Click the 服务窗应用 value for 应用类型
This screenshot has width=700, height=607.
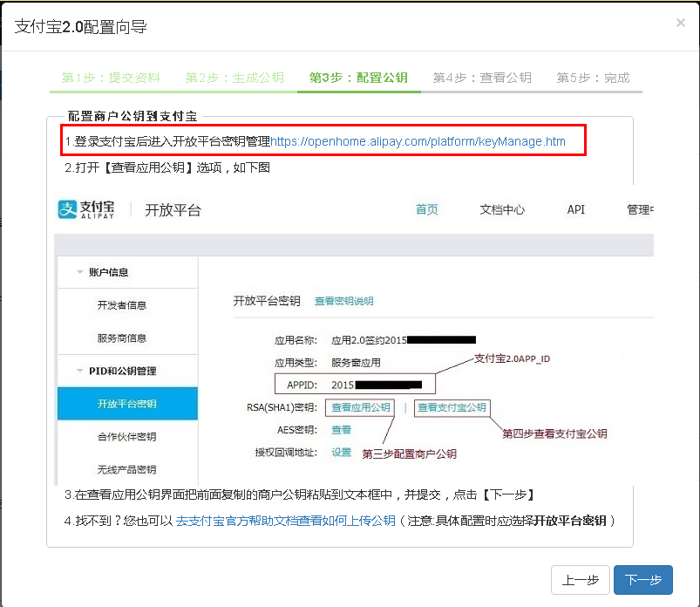click(356, 363)
